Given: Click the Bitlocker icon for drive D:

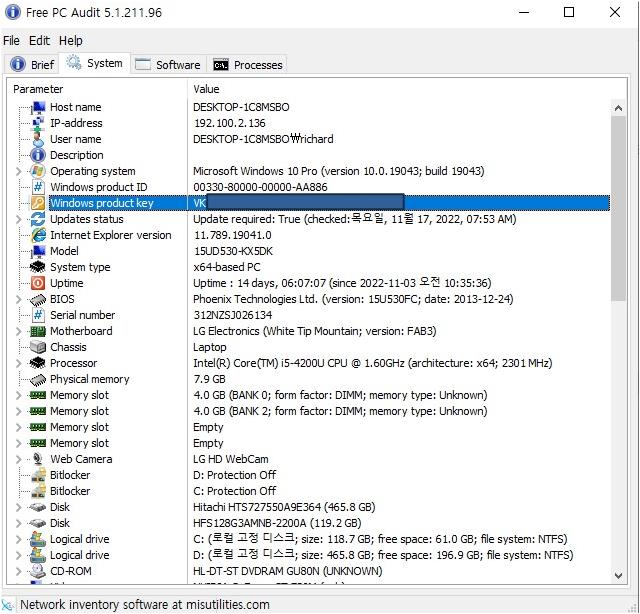Looking at the screenshot, I should point(38,475).
